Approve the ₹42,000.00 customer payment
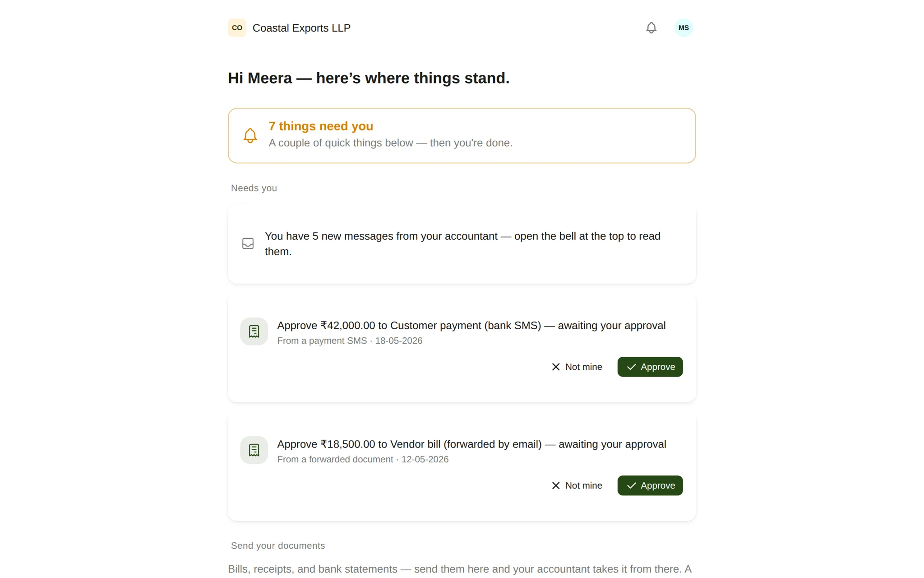 point(650,367)
